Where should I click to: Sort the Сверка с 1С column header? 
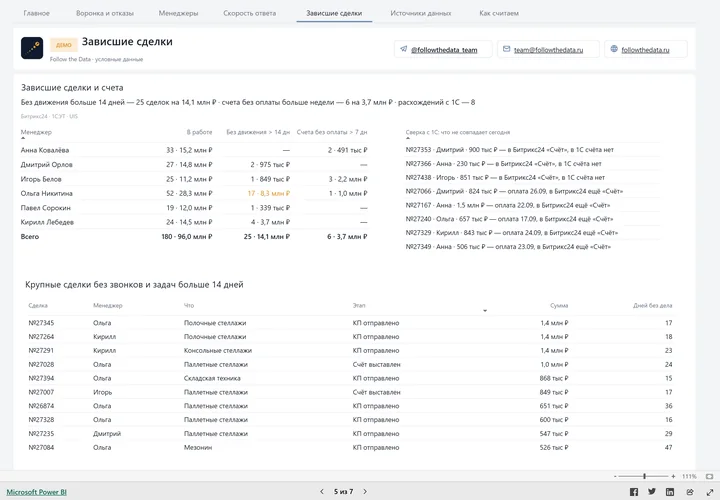point(458,132)
